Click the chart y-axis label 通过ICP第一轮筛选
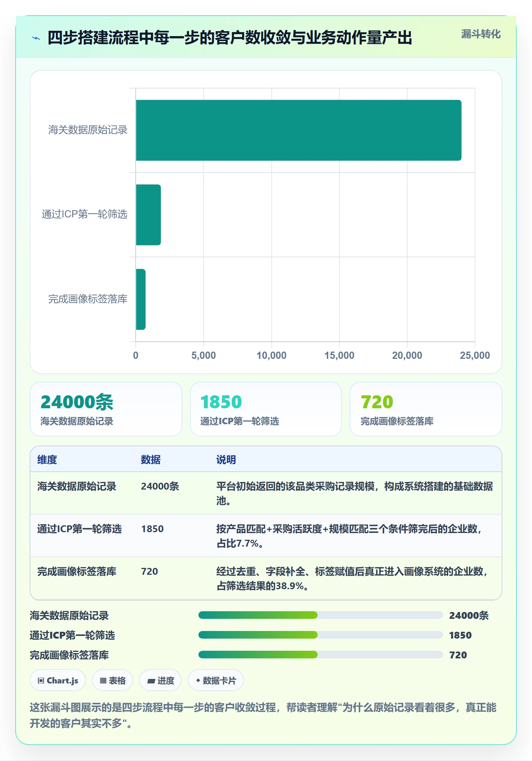532x761 pixels. tap(84, 214)
